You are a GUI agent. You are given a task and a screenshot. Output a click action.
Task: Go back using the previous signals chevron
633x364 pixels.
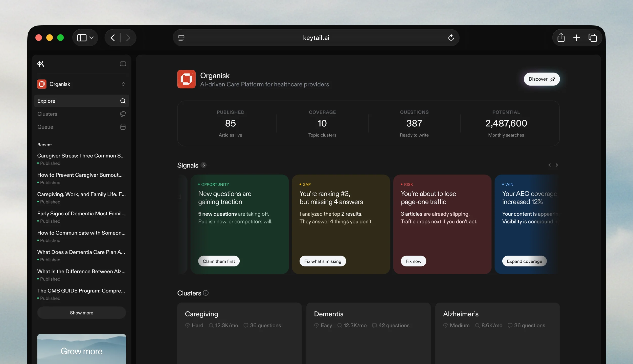tap(549, 165)
